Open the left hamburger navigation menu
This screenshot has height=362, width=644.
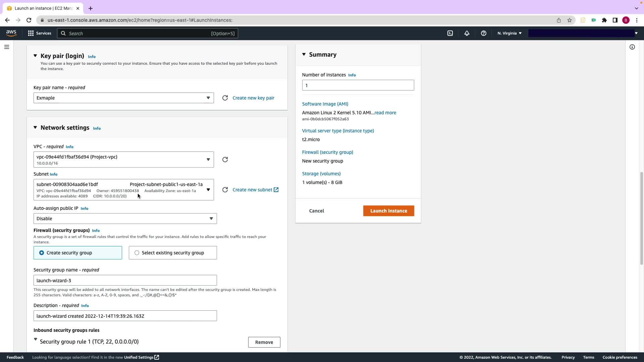7,47
